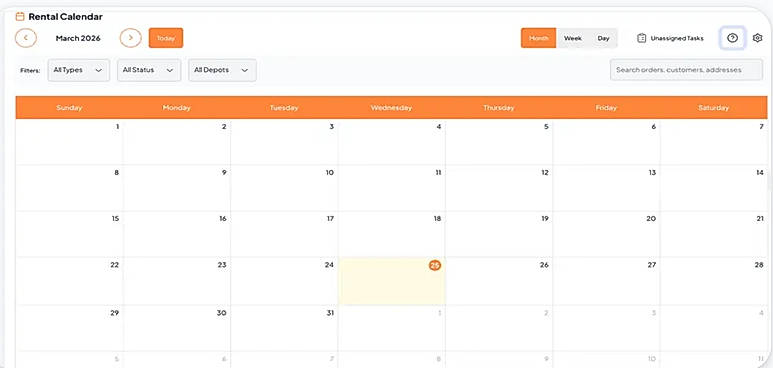Select March 18 cell
The height and width of the screenshot is (368, 773).
pos(391,234)
